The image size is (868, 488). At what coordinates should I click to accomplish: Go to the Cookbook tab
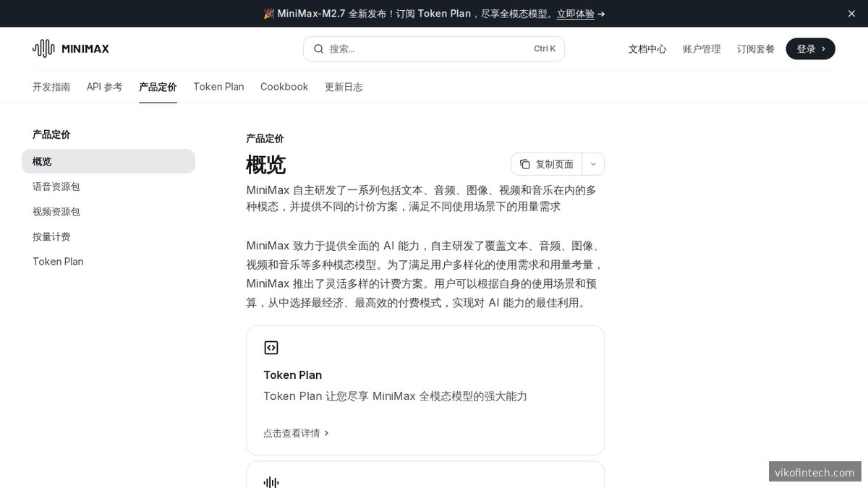click(x=284, y=87)
